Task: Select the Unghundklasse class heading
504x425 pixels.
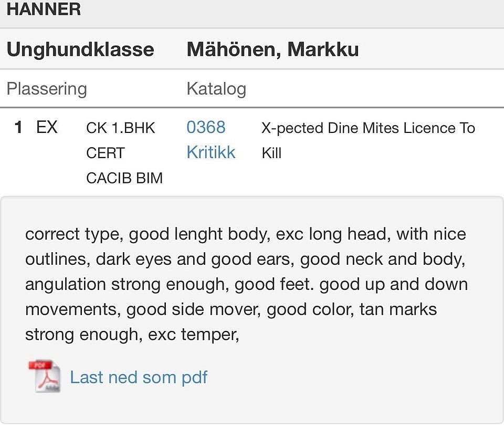Action: click(x=80, y=49)
